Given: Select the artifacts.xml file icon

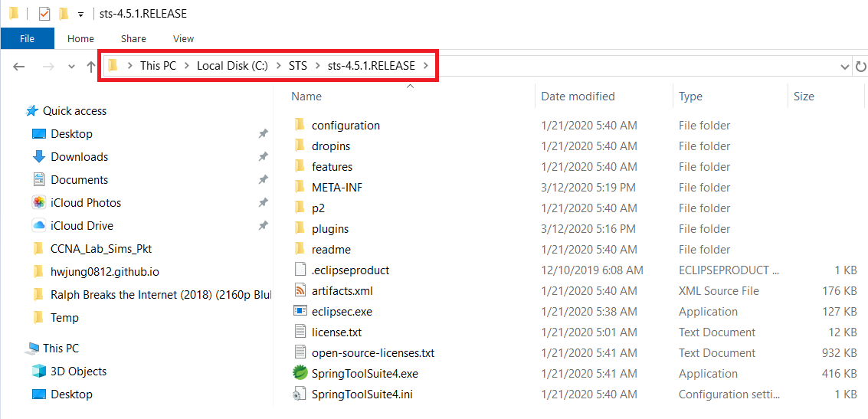Looking at the screenshot, I should point(300,290).
